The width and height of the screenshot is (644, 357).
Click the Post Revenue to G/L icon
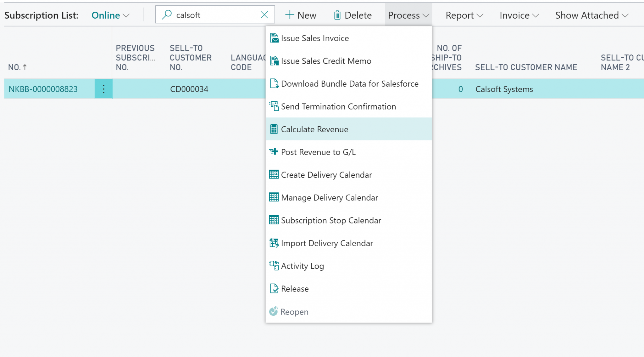click(x=274, y=152)
